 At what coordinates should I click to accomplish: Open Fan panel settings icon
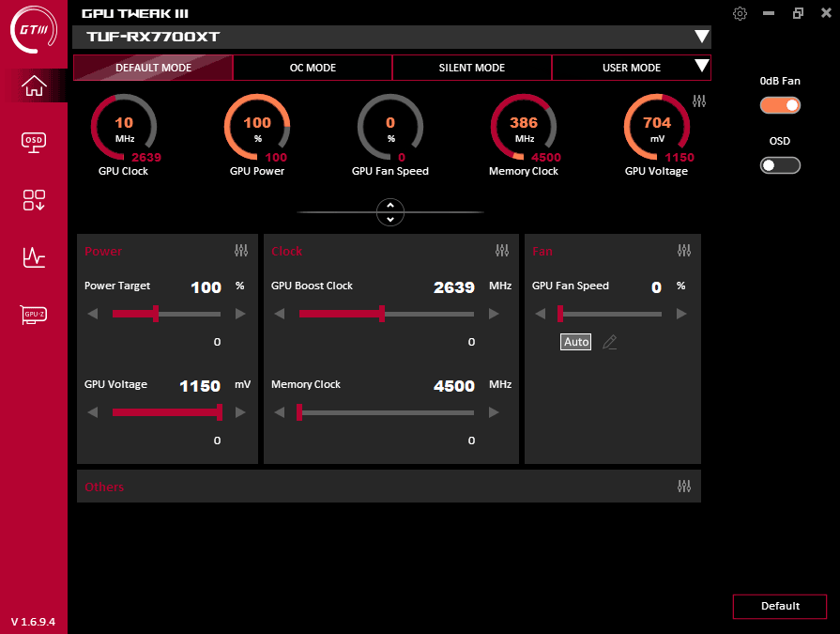click(684, 250)
